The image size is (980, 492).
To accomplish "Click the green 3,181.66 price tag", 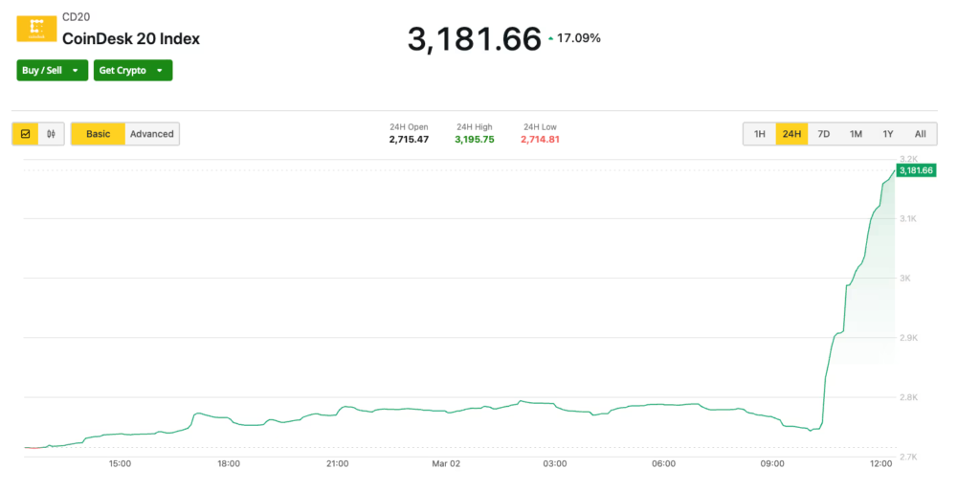I will pos(916,170).
